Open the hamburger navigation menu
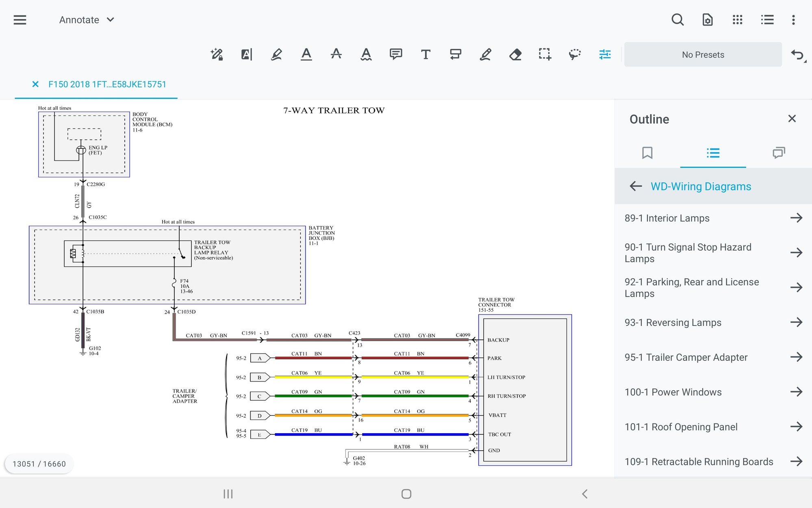Image resolution: width=812 pixels, height=508 pixels. 20,20
